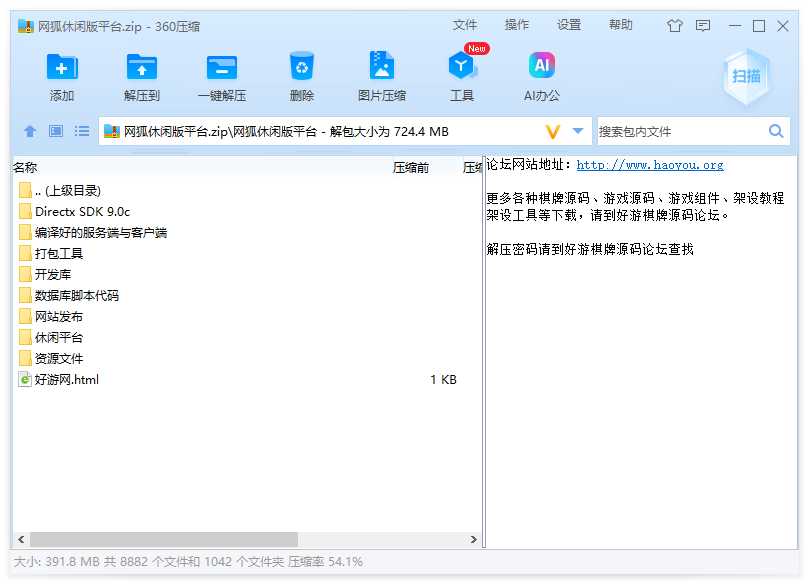The width and height of the screenshot is (809, 584).
Task: Open the 帮助 menu
Action: 620,25
